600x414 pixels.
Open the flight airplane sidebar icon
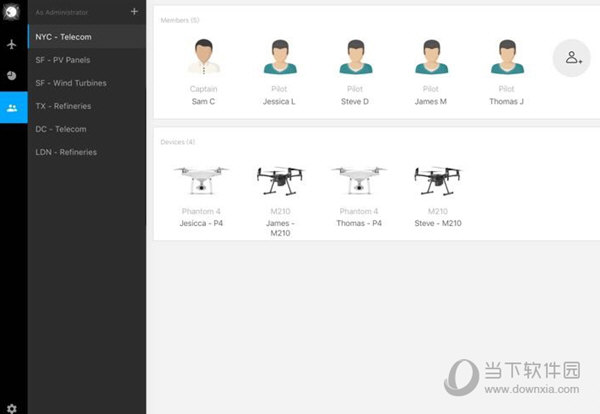(11, 44)
